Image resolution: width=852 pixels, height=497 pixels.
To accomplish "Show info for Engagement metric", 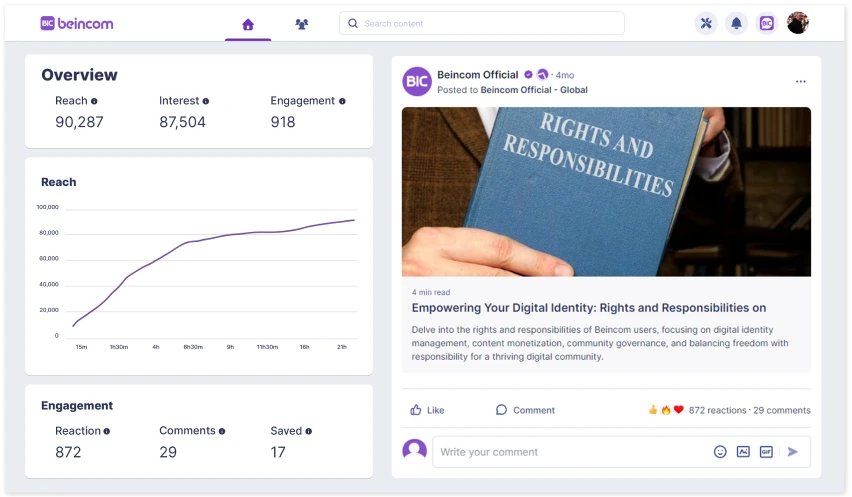I will 342,101.
